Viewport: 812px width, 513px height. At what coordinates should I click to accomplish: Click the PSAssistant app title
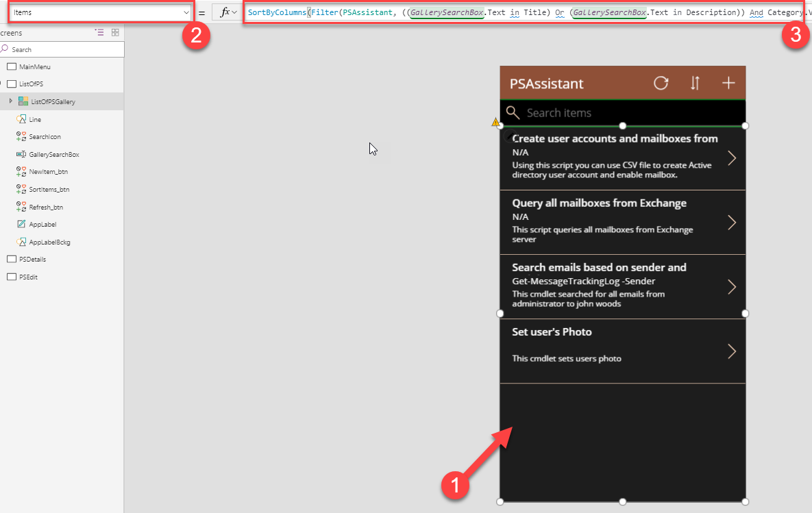pyautogui.click(x=546, y=84)
